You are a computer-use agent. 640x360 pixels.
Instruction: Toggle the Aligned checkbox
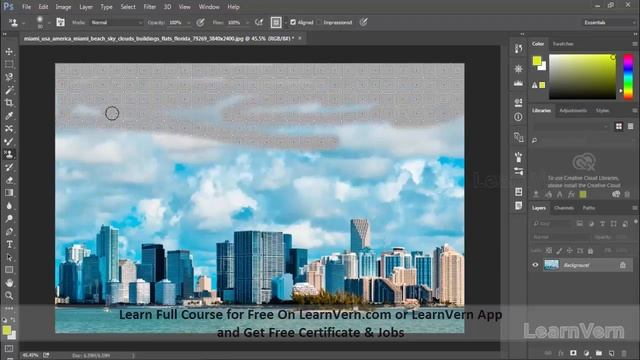293,22
